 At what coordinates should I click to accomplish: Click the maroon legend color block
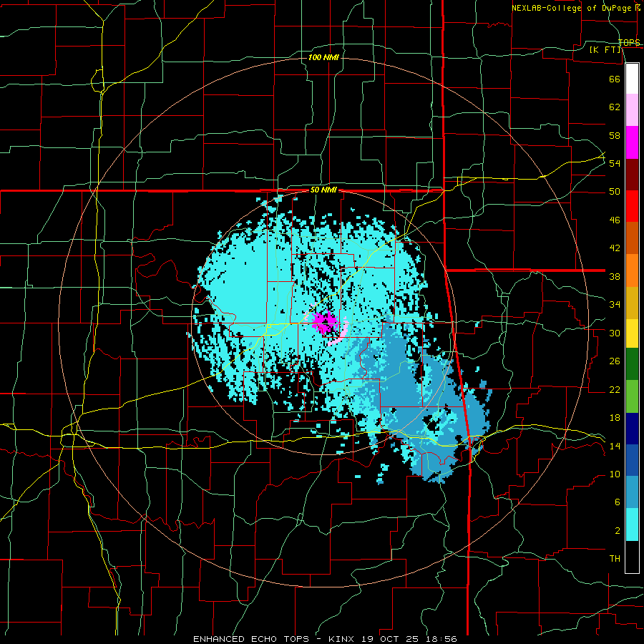(632, 174)
